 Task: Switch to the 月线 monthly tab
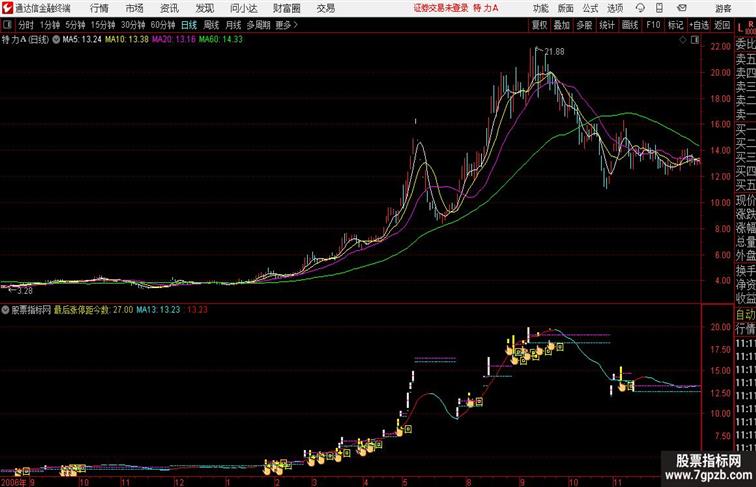coord(233,25)
